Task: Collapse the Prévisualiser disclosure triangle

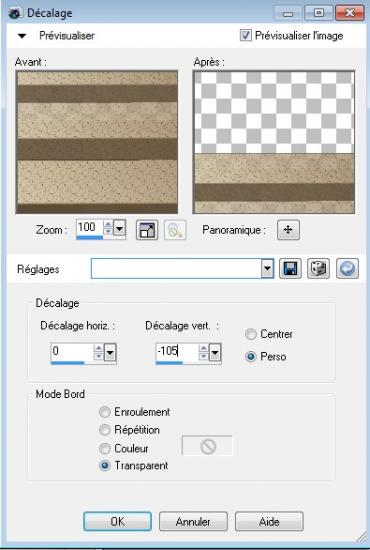Action: pyautogui.click(x=22, y=35)
